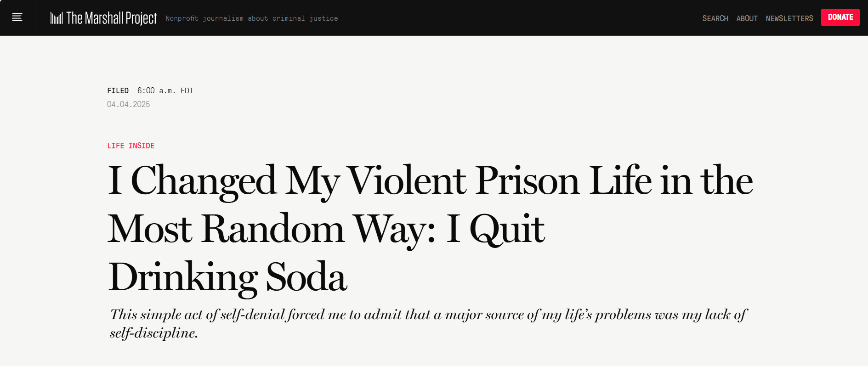Go to The Marshall Project homepage wordmark

point(111,18)
